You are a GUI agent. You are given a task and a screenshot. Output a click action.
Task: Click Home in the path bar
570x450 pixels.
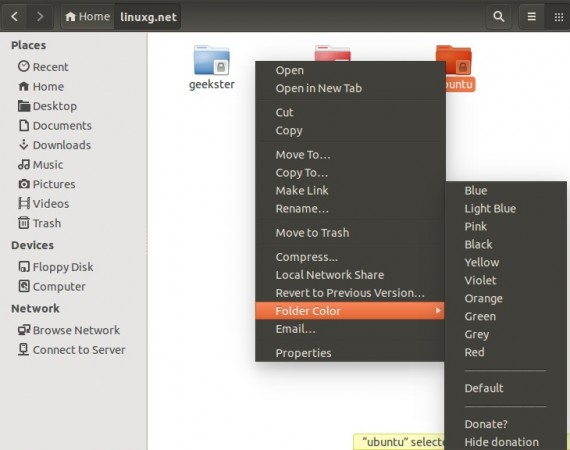pos(88,16)
